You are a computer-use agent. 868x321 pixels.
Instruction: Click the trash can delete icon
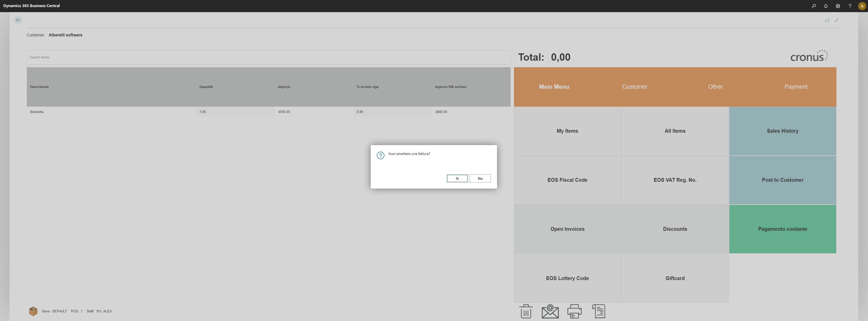click(x=526, y=311)
